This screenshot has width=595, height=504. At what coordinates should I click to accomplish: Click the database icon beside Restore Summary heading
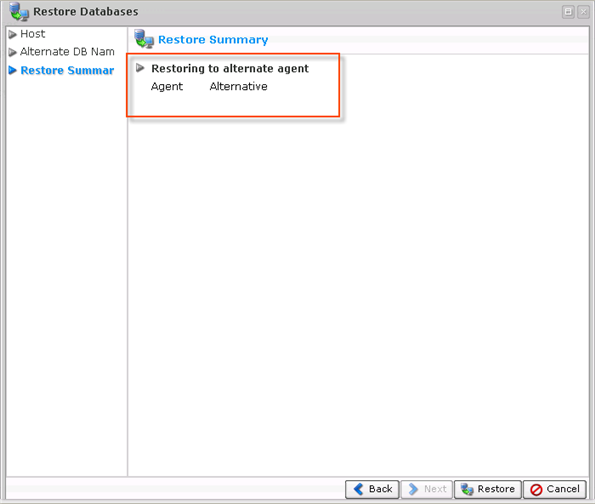pyautogui.click(x=144, y=39)
